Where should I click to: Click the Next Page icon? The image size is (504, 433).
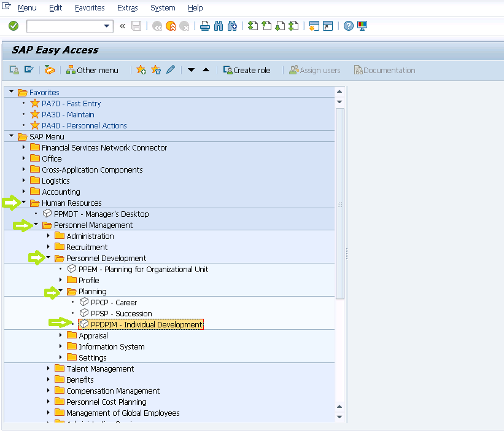point(280,26)
